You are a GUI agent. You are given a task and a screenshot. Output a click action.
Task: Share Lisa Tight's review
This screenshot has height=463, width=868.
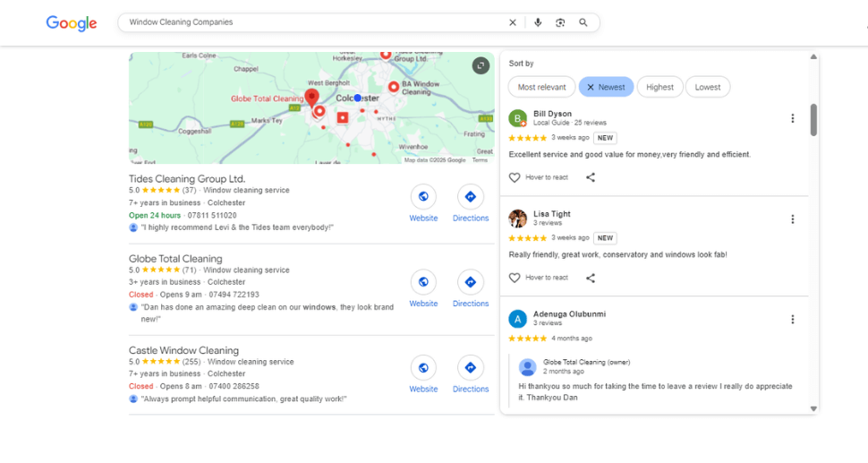591,278
